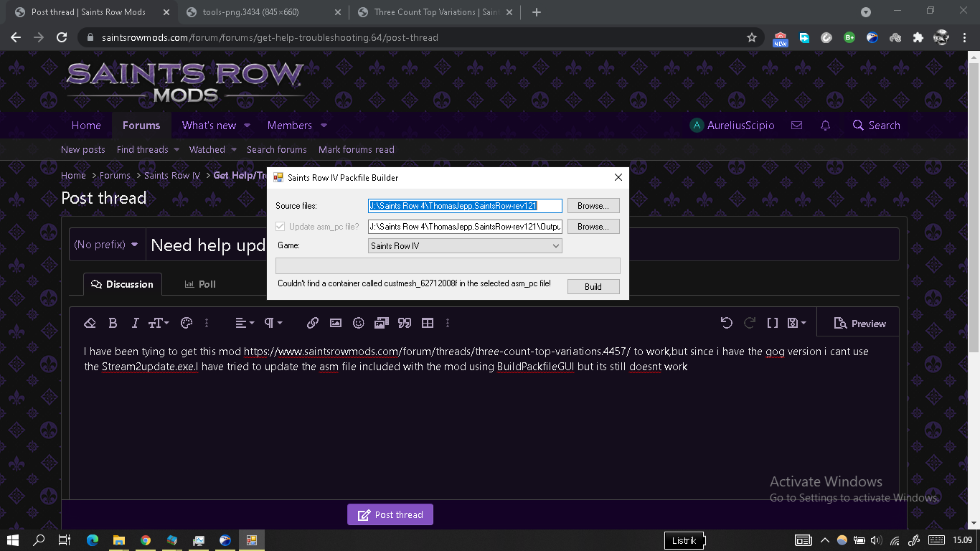Viewport: 980px width, 551px height.
Task: Insert a table in editor
Action: tap(428, 324)
